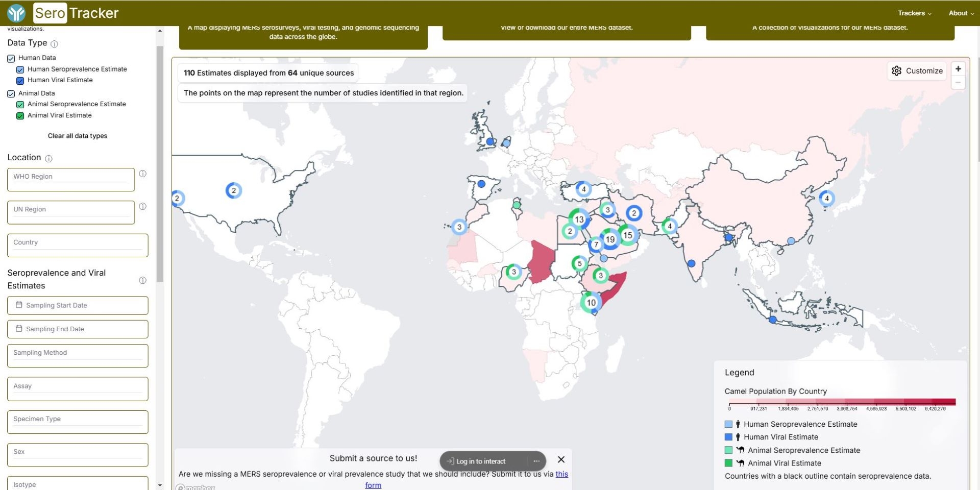Click the cluster marker labeled 10
This screenshot has height=490, width=980.
click(x=591, y=302)
